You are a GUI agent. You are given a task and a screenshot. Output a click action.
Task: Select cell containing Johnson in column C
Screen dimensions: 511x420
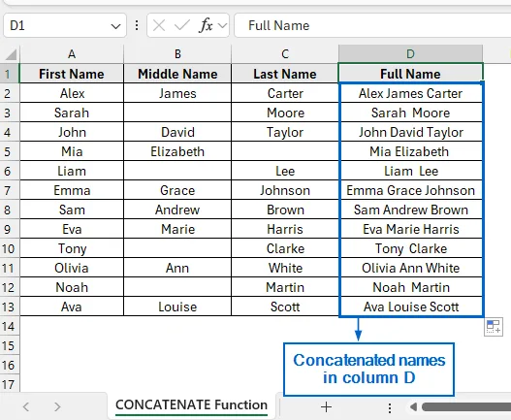[x=285, y=190]
